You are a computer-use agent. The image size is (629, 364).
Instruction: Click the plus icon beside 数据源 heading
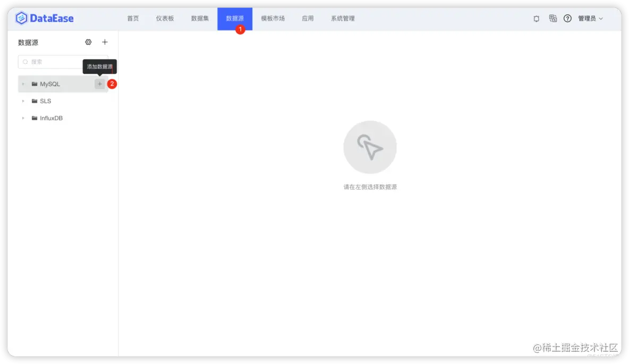(x=105, y=42)
